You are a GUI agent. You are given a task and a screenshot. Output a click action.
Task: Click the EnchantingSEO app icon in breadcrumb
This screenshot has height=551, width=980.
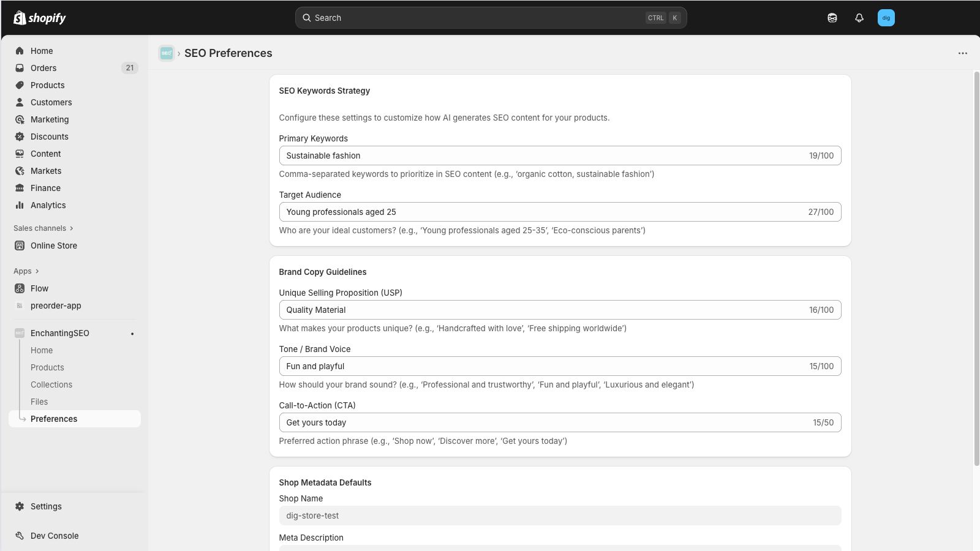[166, 53]
